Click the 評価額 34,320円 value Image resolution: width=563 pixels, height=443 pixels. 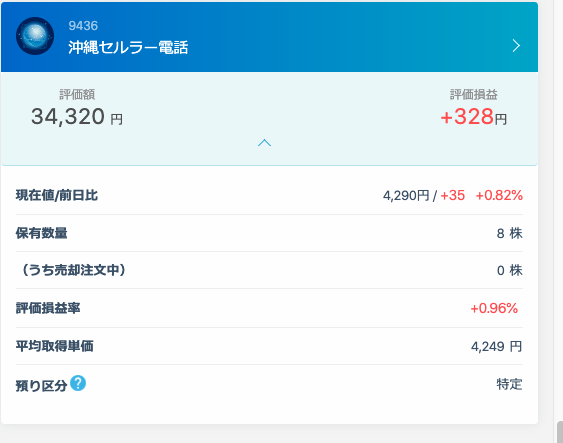77,117
